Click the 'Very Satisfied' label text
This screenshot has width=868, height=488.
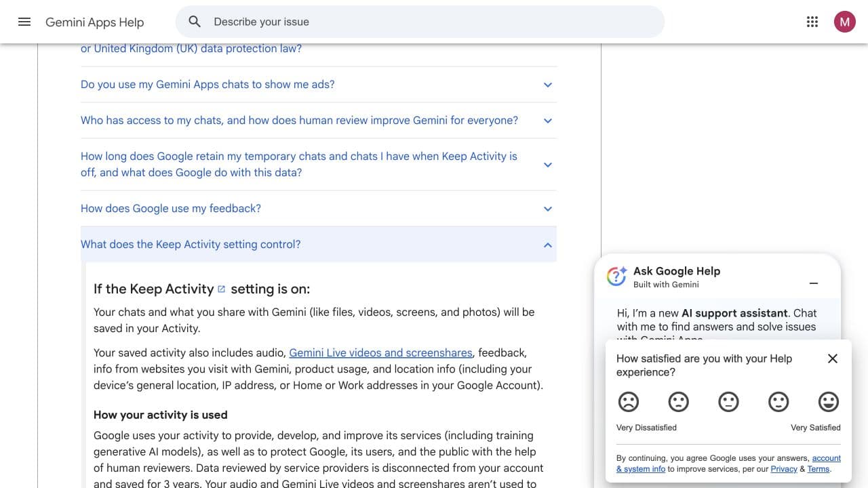click(x=816, y=428)
